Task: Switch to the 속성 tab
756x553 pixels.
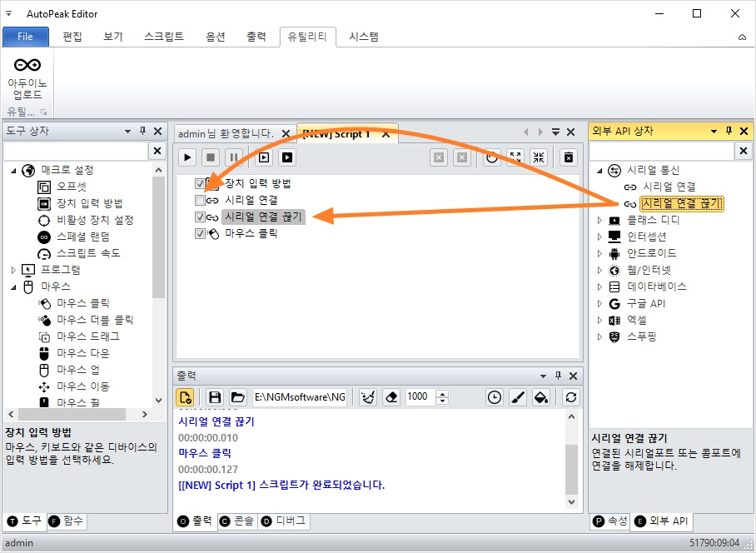Action: [x=610, y=521]
